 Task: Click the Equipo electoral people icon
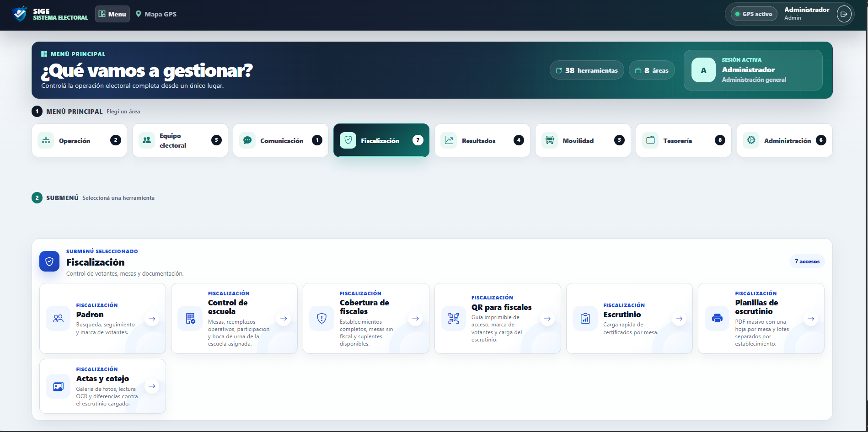(x=147, y=140)
